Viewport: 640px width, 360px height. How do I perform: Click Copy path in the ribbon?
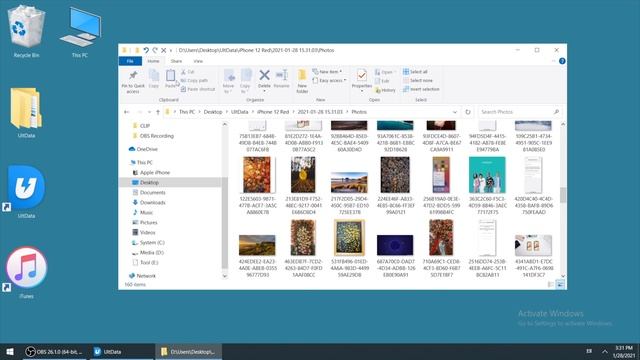pyautogui.click(x=194, y=80)
